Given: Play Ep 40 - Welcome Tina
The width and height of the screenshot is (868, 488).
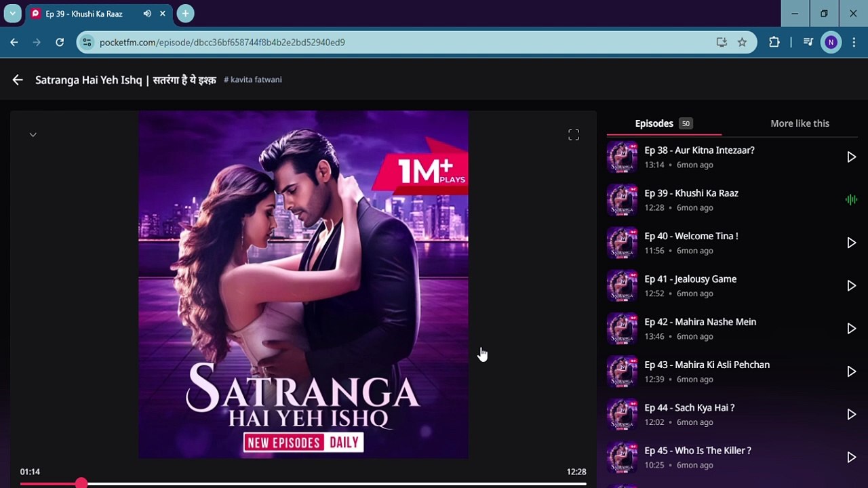Looking at the screenshot, I should click(x=851, y=243).
